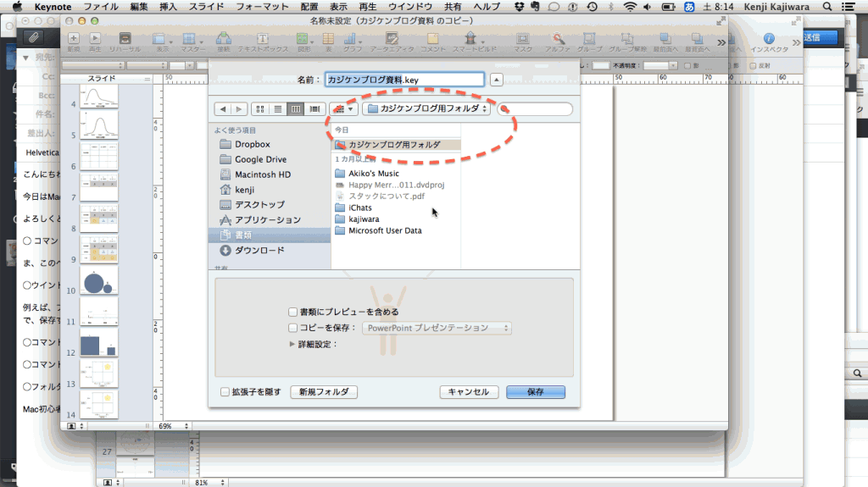Toggle コピーを保存 checkbox
Screen dimensions: 868x487
pyautogui.click(x=292, y=328)
